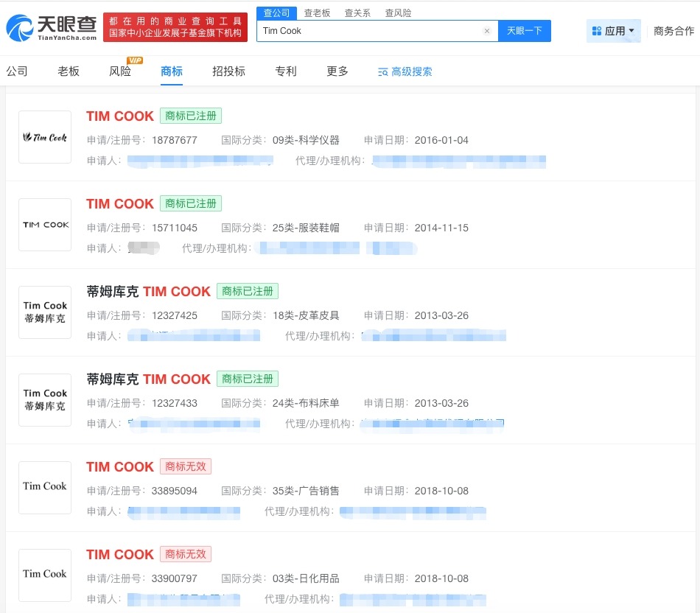
Task: Click 商标已注册 tag on the 12327425 entry
Action: point(248,291)
